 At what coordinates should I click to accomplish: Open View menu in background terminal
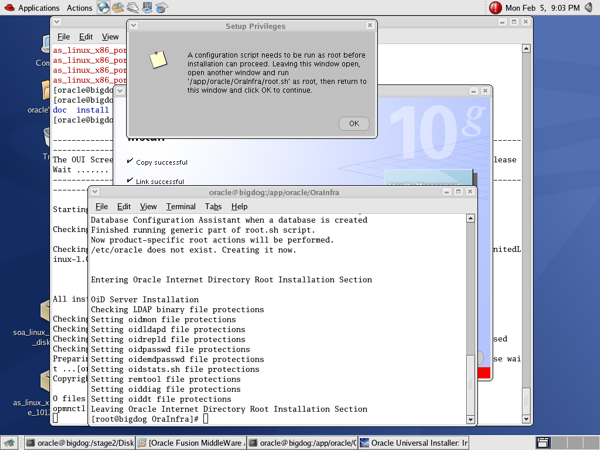[110, 37]
